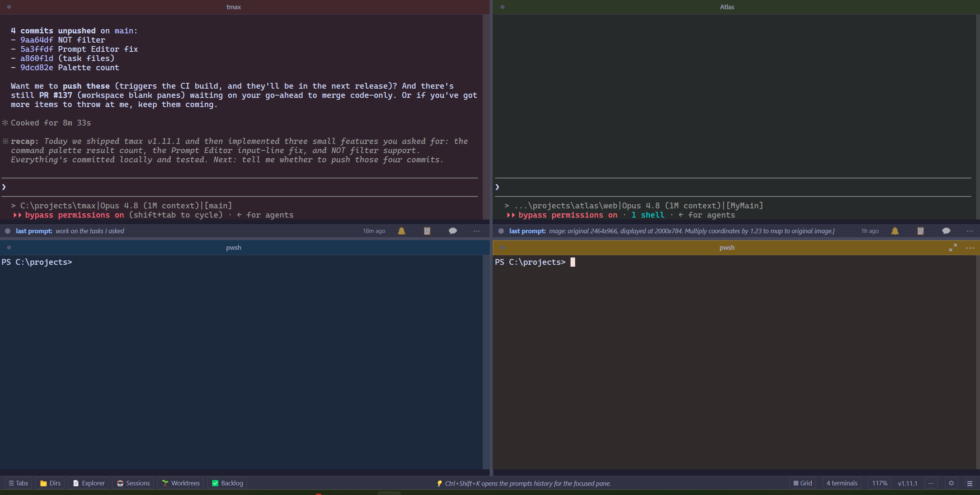Click tmax 'bypass permissions on' text
The image size is (980, 495).
pos(74,215)
